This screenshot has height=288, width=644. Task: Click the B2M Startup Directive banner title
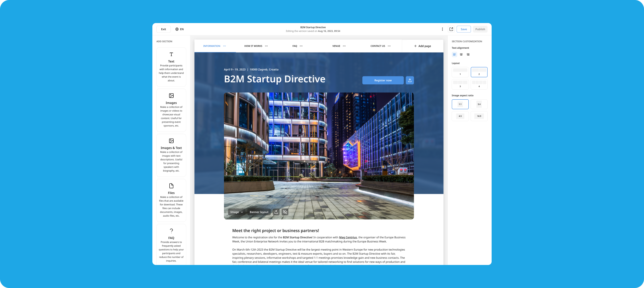coord(275,79)
